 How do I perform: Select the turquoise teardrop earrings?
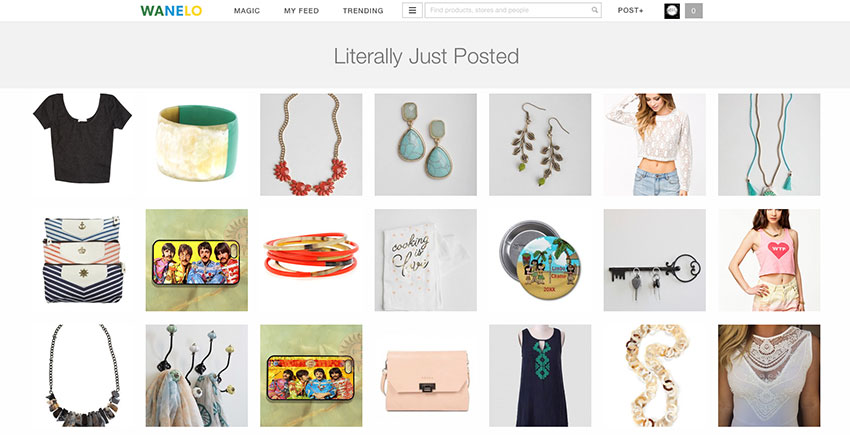(x=426, y=144)
